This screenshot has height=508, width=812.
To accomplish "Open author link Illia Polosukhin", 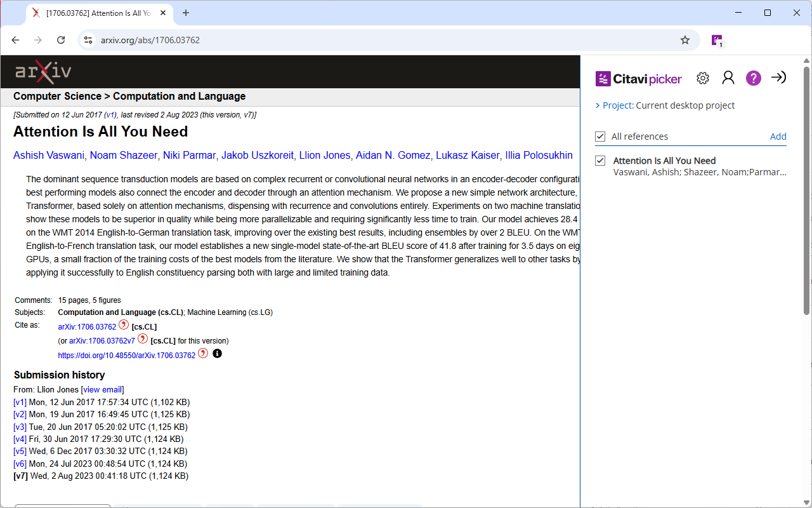I will tap(539, 155).
